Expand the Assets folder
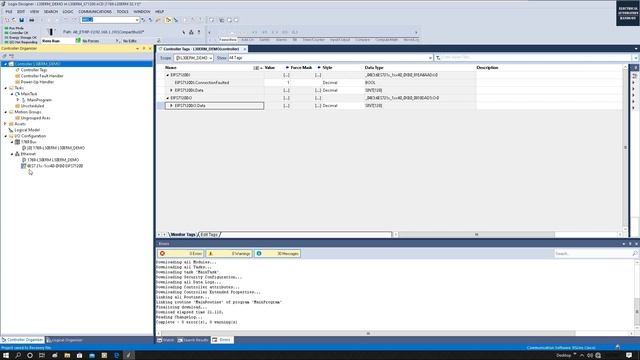This screenshot has width=640, height=360. tap(5, 124)
